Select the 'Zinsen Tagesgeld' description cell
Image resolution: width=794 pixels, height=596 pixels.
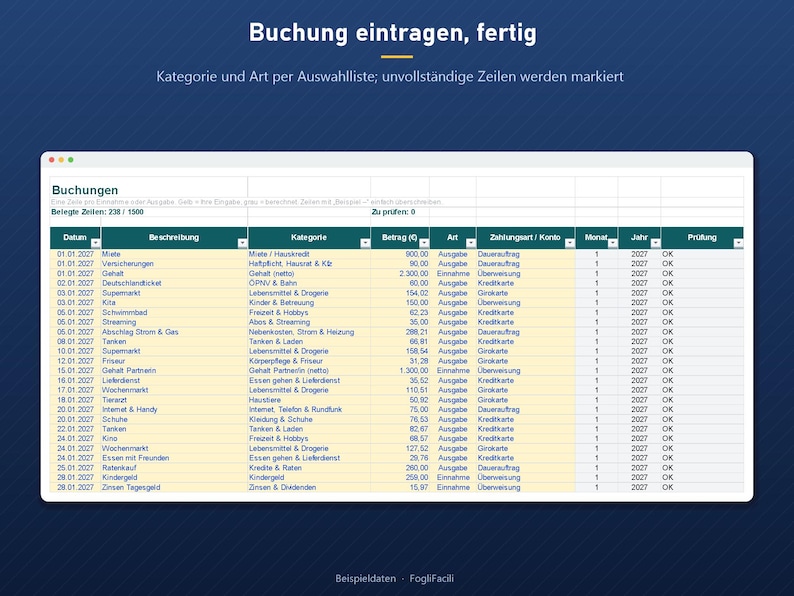click(174, 488)
